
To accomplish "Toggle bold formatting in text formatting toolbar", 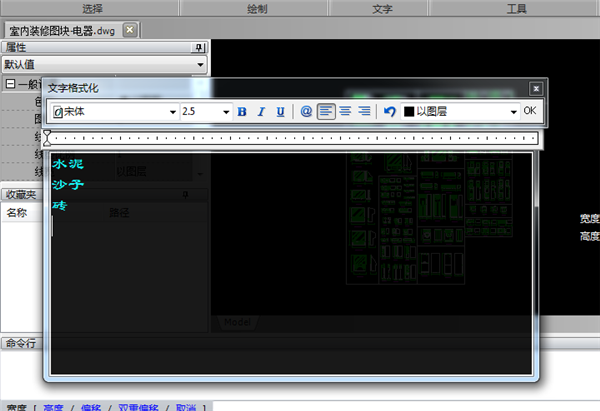I will tap(242, 112).
